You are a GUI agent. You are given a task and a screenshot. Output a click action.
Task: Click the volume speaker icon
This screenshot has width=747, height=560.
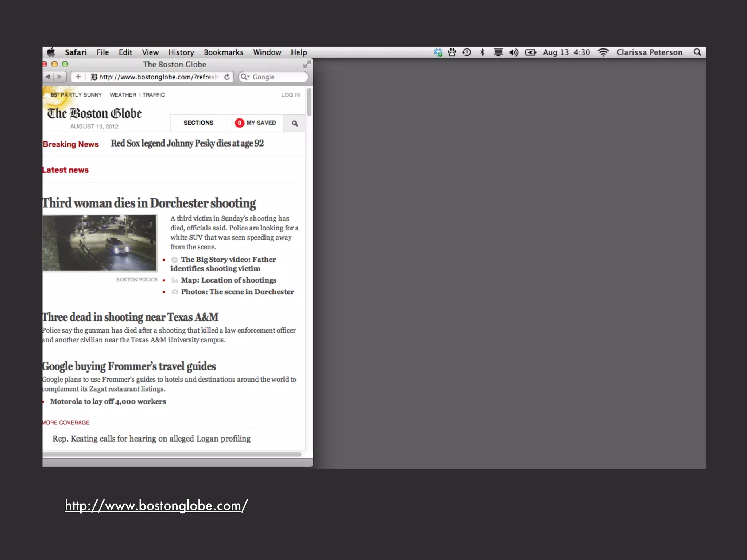514,52
